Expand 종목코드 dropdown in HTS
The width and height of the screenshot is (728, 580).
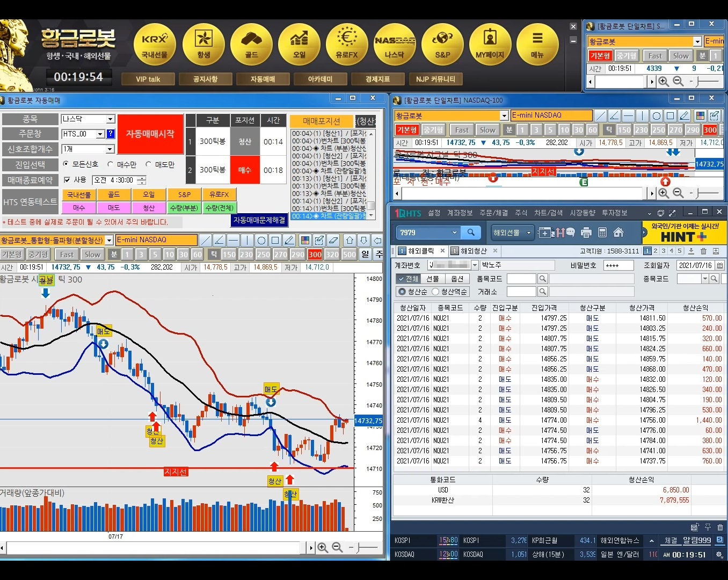tap(705, 279)
